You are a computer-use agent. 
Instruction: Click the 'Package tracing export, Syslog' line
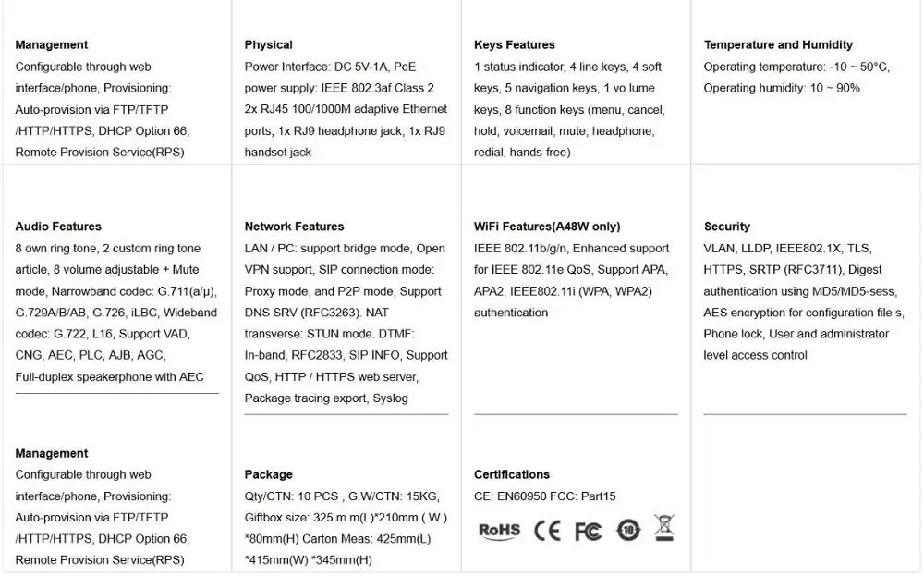click(x=326, y=398)
